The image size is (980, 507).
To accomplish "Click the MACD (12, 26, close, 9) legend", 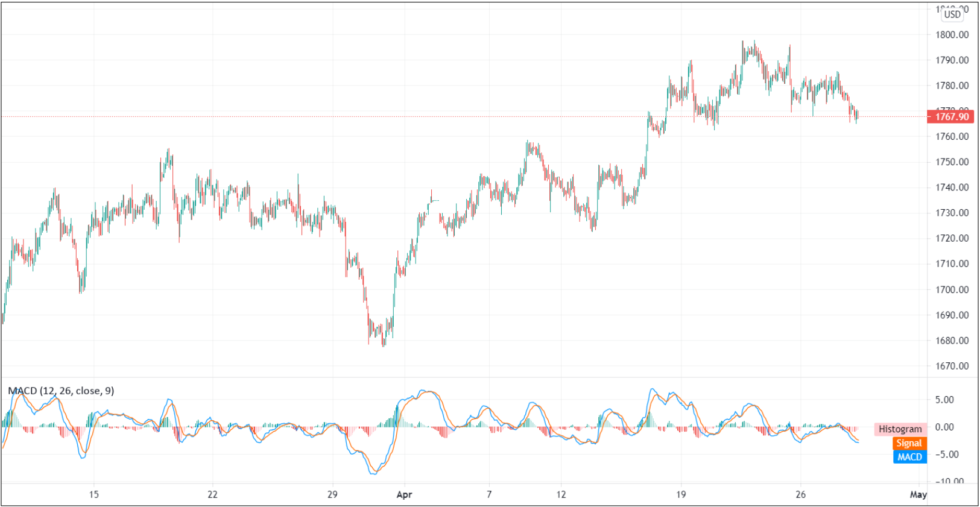I will coord(61,391).
